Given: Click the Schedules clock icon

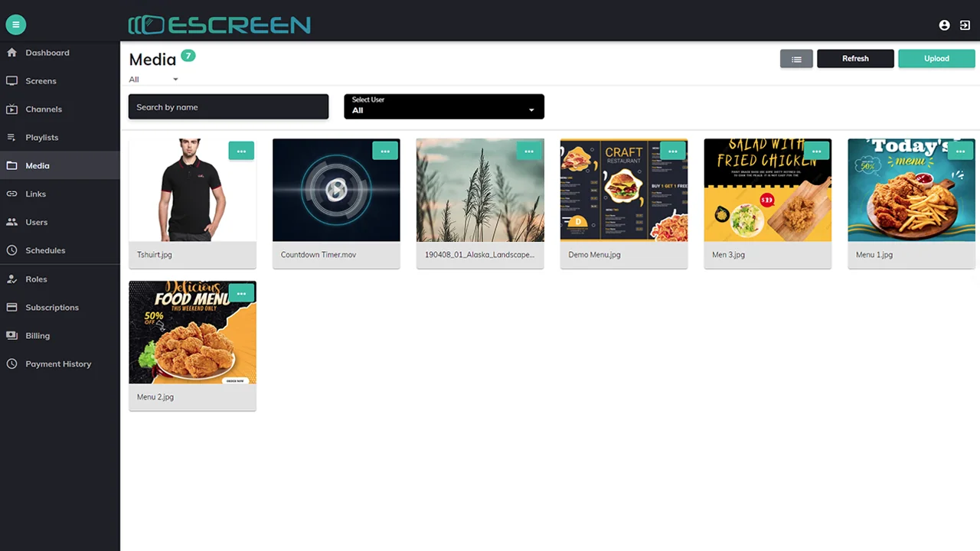Looking at the screenshot, I should pos(11,250).
